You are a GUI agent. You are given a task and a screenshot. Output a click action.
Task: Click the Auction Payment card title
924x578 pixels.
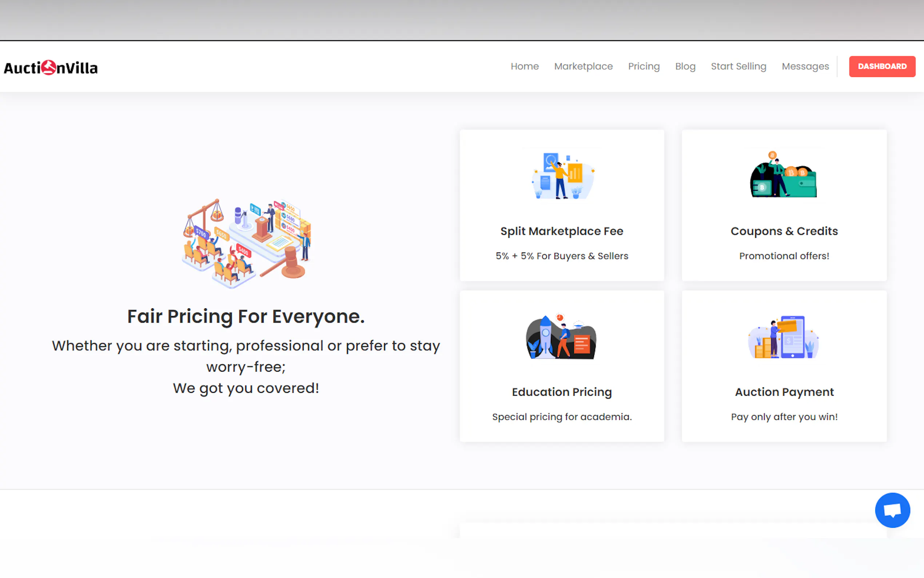(x=784, y=392)
